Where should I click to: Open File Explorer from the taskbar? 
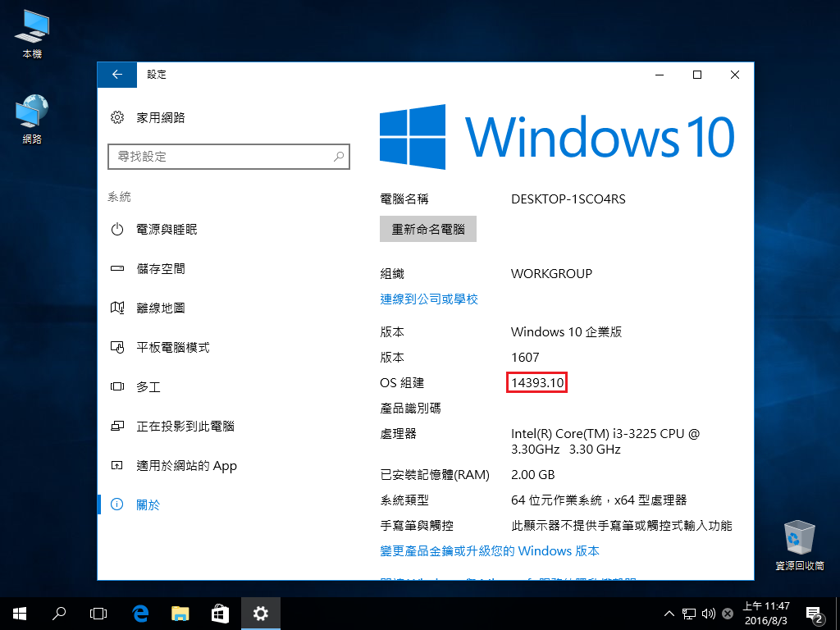point(180,614)
